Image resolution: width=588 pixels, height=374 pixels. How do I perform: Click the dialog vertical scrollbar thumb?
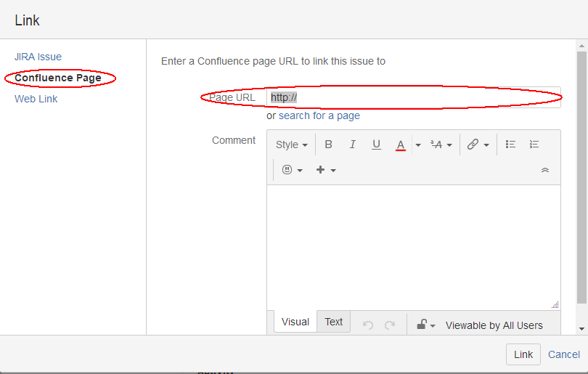581,177
